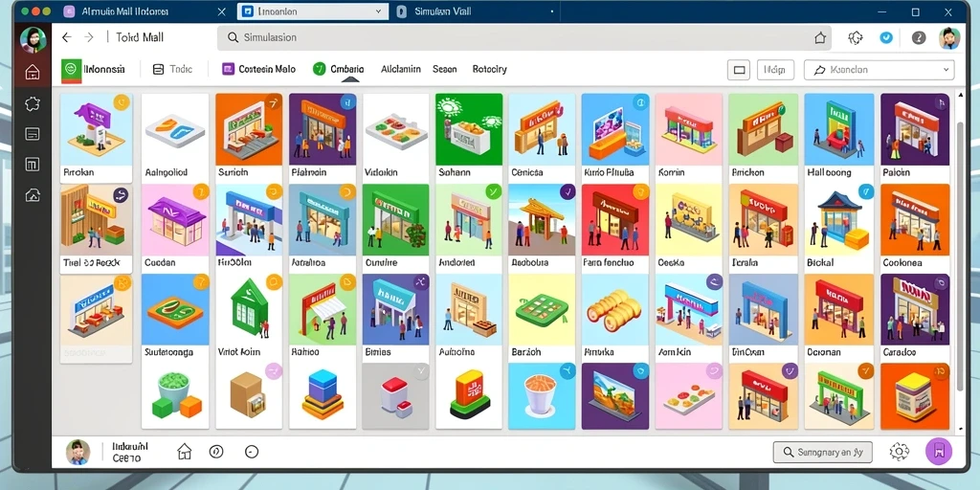Open the house icon in bottom bar
The width and height of the screenshot is (980, 490).
pyautogui.click(x=184, y=452)
